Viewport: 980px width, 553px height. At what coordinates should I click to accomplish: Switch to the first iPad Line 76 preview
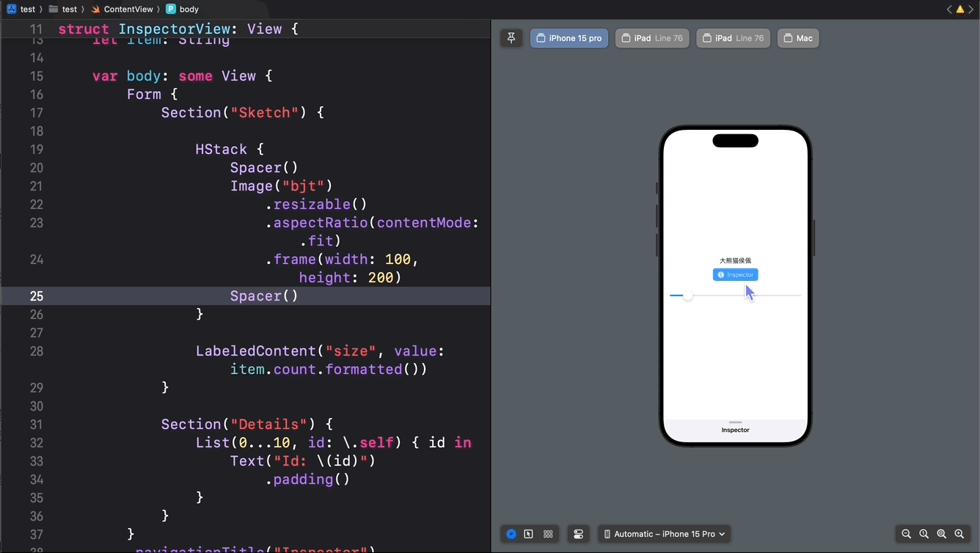click(652, 38)
